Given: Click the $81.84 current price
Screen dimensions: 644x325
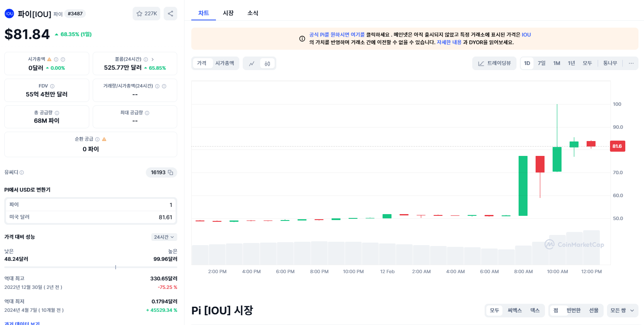Looking at the screenshot, I should coord(27,34).
